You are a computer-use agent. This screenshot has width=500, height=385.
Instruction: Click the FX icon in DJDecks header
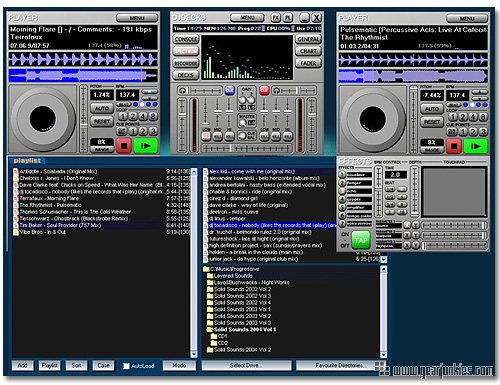coord(276,17)
